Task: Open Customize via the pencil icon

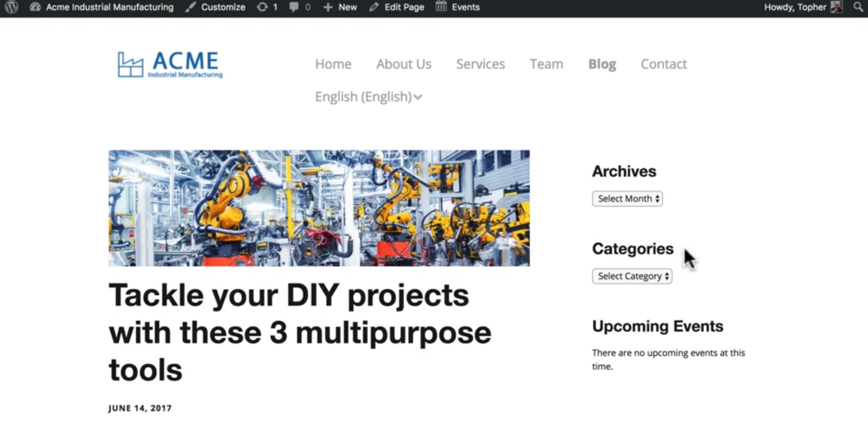Action: coord(190,7)
